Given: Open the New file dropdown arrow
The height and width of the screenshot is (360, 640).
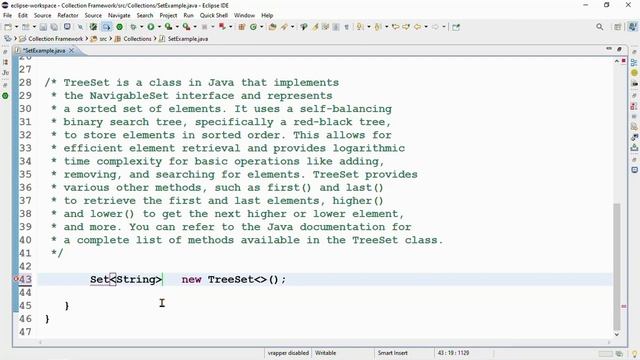Looking at the screenshot, I should pos(16,27).
